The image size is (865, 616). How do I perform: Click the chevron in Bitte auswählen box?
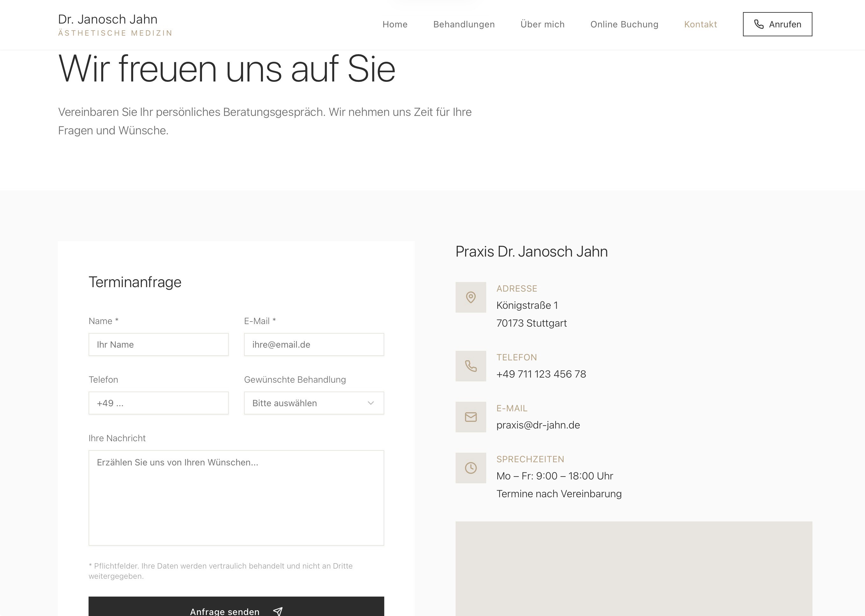(x=371, y=403)
